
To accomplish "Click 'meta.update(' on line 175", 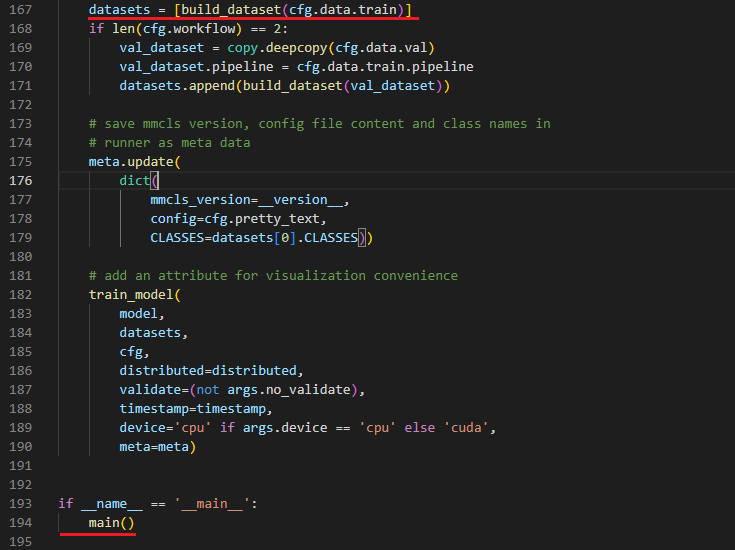I will [x=135, y=162].
